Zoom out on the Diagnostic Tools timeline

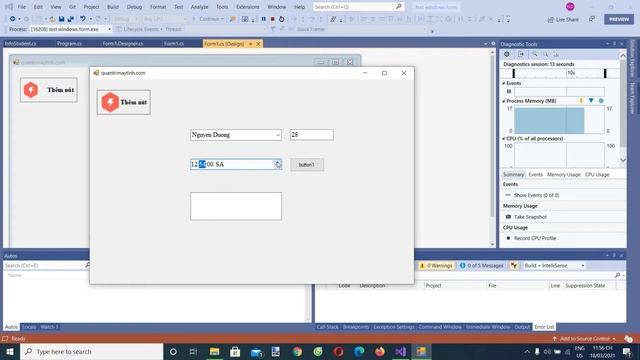point(546,54)
